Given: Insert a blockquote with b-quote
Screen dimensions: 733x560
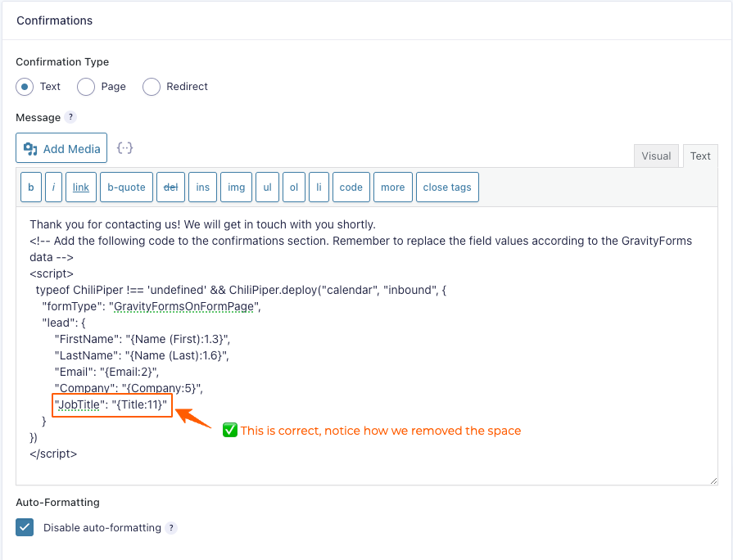Looking at the screenshot, I should coord(126,187).
